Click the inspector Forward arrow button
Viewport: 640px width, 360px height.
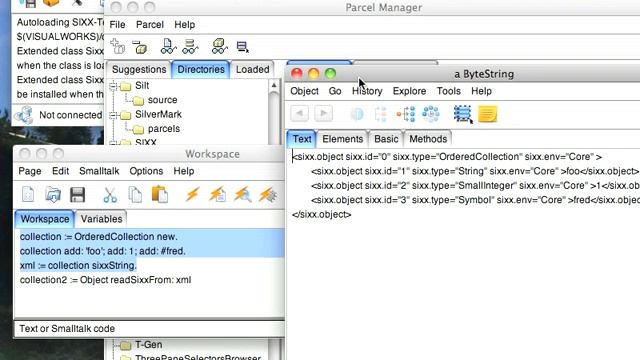click(x=323, y=113)
